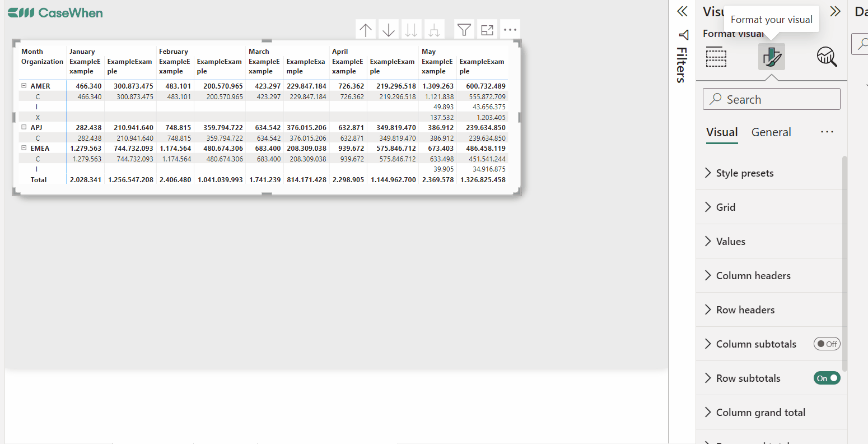
Task: Select the go-to-next-level double arrow icon
Action: (x=412, y=29)
